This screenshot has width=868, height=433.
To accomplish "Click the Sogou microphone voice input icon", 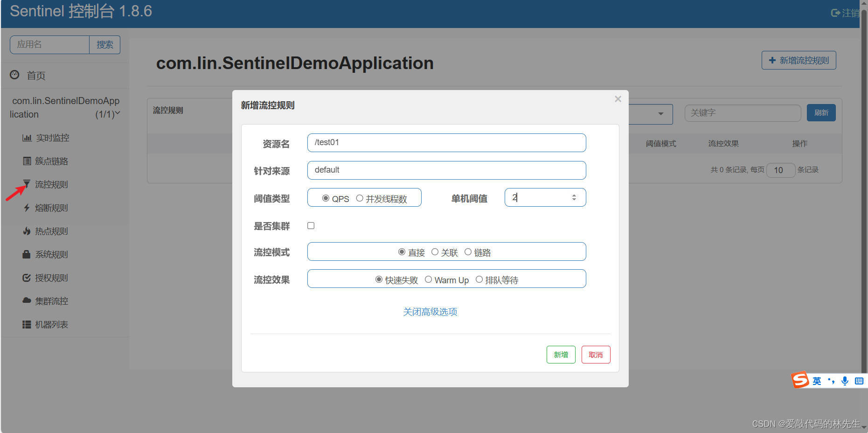I will 845,381.
